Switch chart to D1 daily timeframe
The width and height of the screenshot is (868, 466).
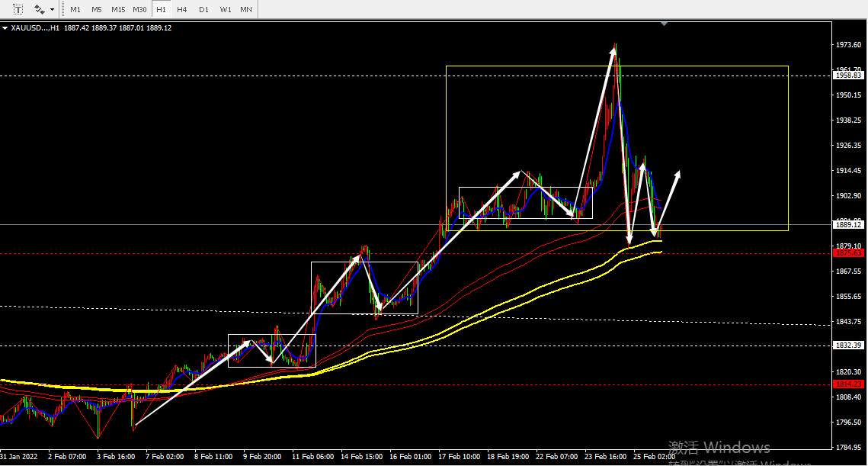click(x=203, y=9)
